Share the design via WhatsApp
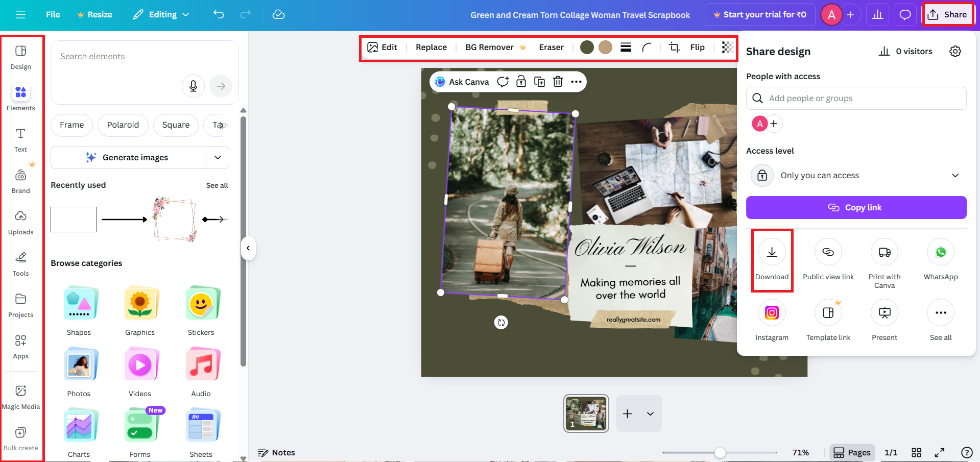Viewport: 980px width, 462px height. pyautogui.click(x=940, y=252)
